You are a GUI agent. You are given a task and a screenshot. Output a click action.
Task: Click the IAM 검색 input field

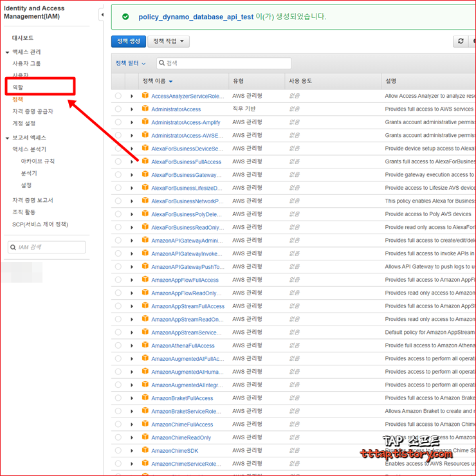click(x=47, y=247)
